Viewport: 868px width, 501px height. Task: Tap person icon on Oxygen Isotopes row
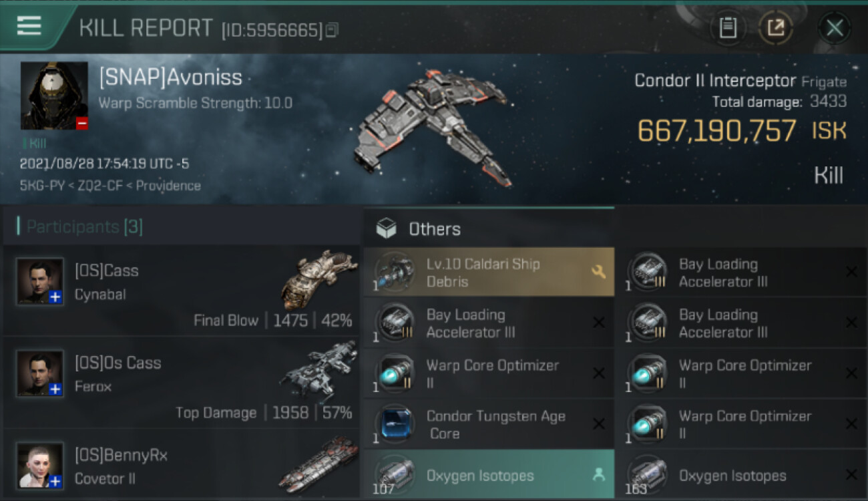[598, 475]
